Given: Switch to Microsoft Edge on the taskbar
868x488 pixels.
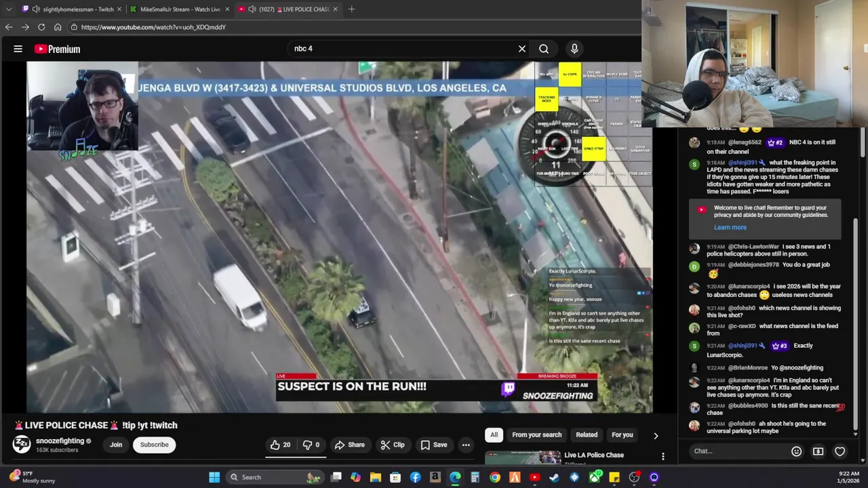Looking at the screenshot, I should (x=455, y=477).
